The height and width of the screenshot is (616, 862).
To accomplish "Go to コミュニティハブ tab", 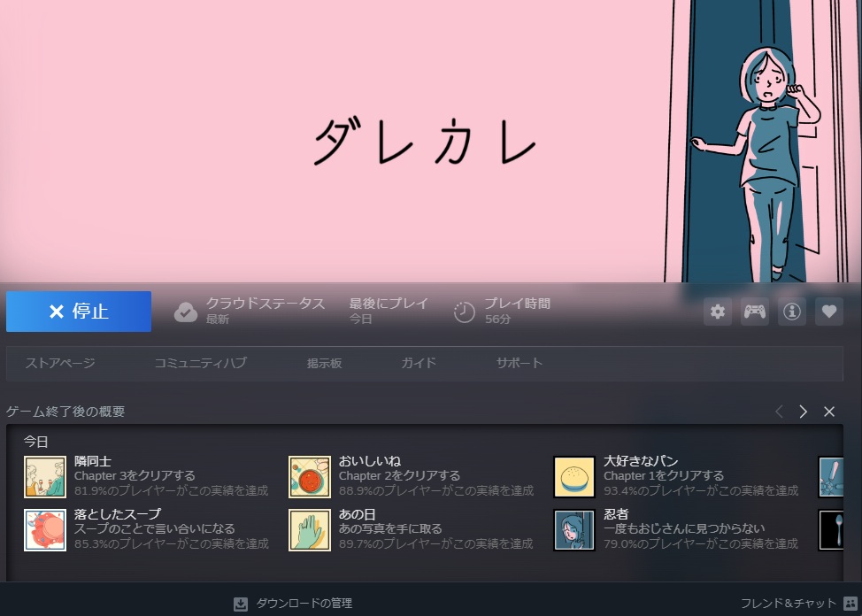I will [x=200, y=363].
